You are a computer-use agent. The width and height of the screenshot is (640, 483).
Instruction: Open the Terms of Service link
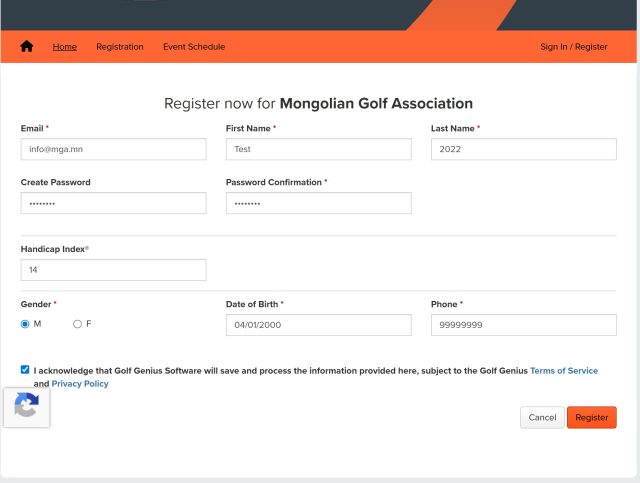pos(564,371)
